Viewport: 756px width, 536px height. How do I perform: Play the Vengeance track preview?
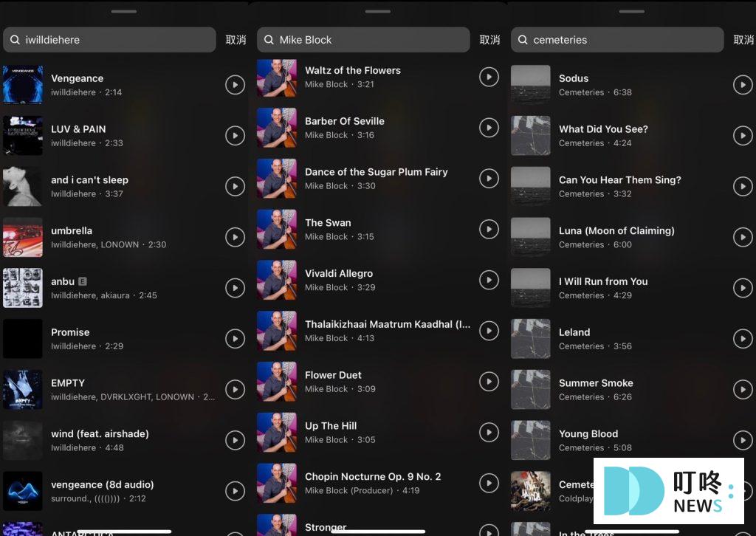[235, 85]
